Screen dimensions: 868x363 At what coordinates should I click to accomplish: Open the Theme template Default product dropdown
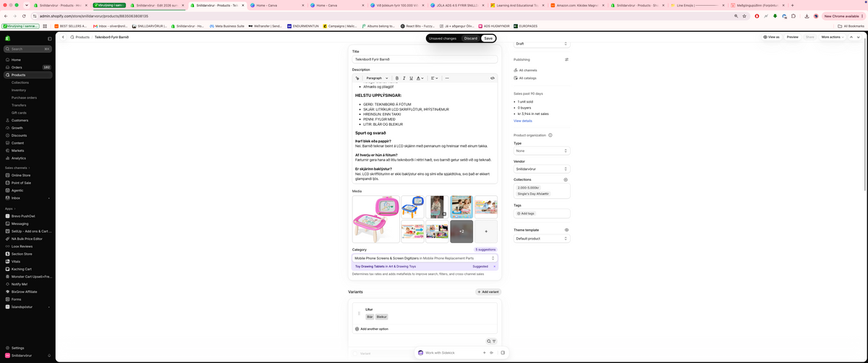pyautogui.click(x=542, y=239)
